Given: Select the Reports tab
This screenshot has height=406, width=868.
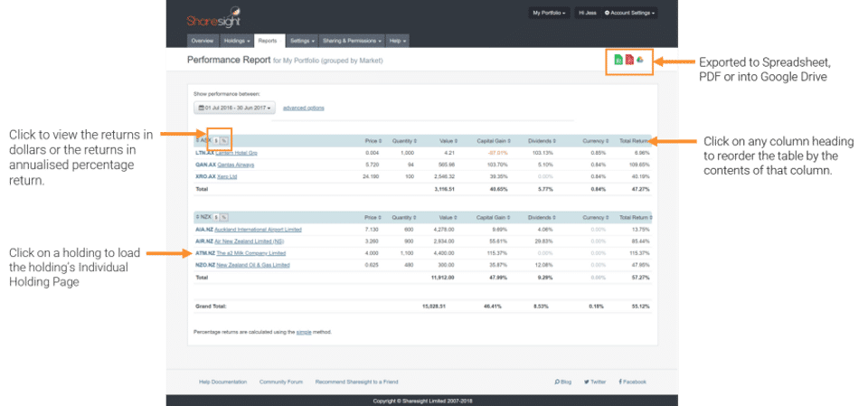Looking at the screenshot, I should coord(269,41).
